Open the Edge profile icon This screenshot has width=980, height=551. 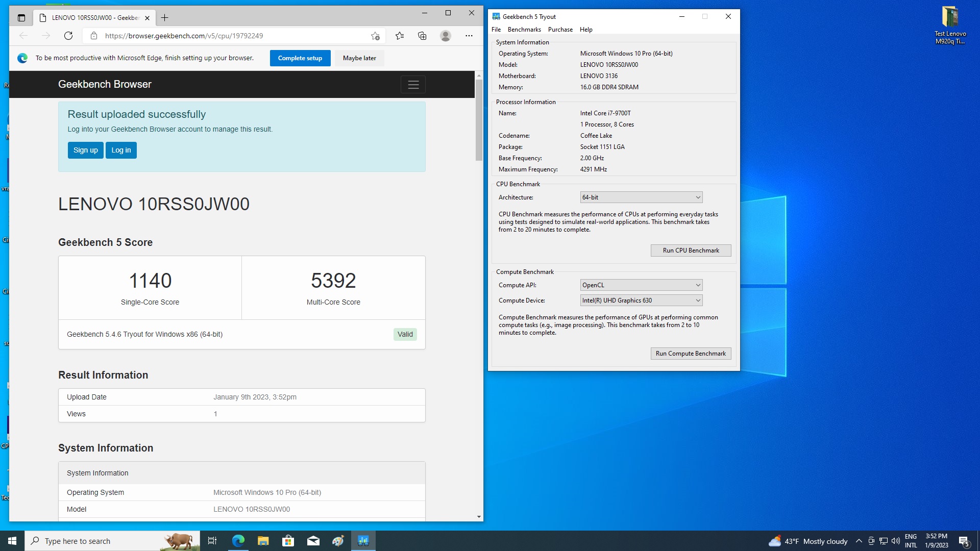[446, 36]
